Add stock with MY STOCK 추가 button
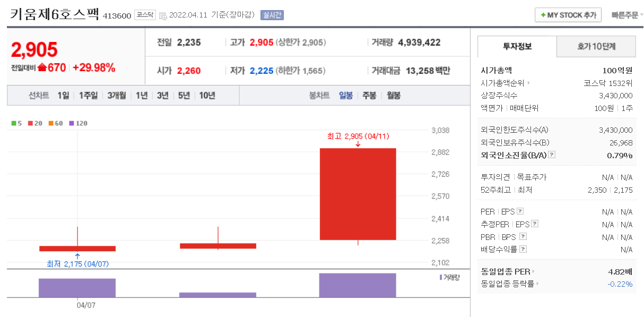This screenshot has width=644, height=317. [x=568, y=15]
